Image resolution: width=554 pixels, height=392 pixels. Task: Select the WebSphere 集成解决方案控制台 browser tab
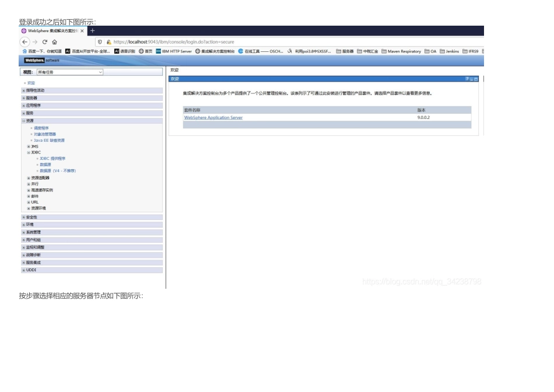tap(52, 31)
